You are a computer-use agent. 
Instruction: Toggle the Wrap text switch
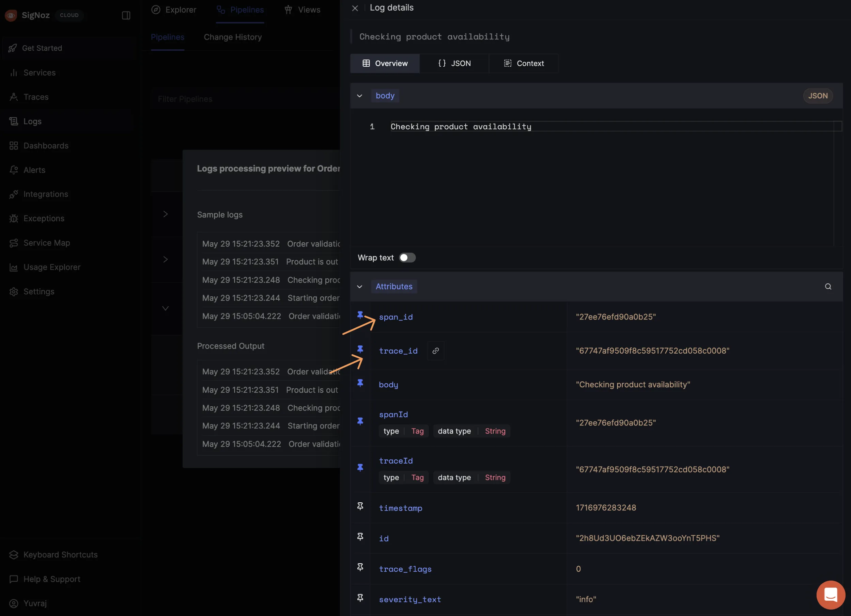point(407,258)
